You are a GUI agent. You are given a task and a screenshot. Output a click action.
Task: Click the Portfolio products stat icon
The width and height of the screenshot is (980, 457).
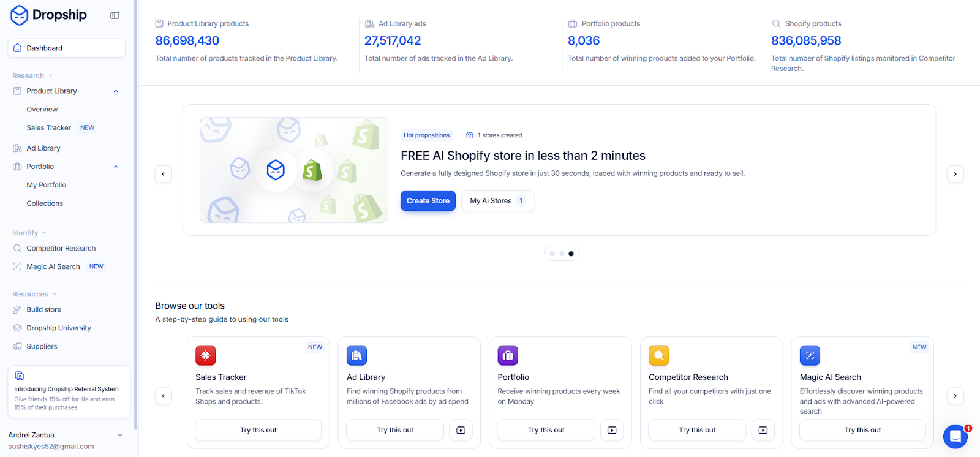click(573, 24)
